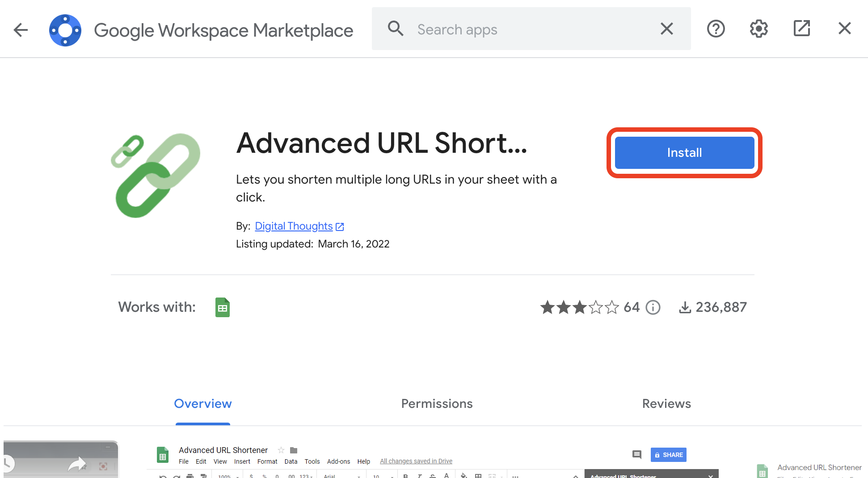Open the center spreadsheet screenshot preview
Viewport: 868px width, 478px height.
pos(432,461)
